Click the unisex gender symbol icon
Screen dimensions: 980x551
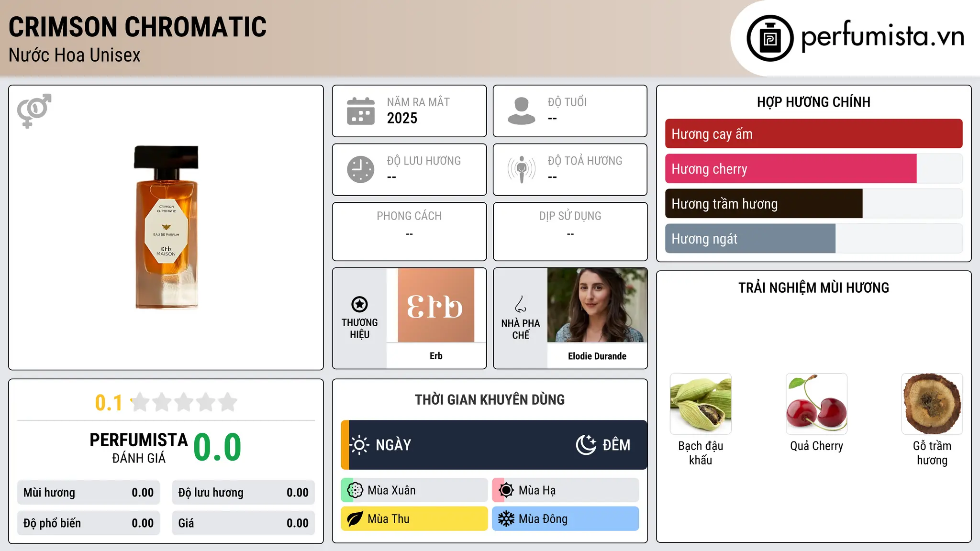click(x=34, y=111)
